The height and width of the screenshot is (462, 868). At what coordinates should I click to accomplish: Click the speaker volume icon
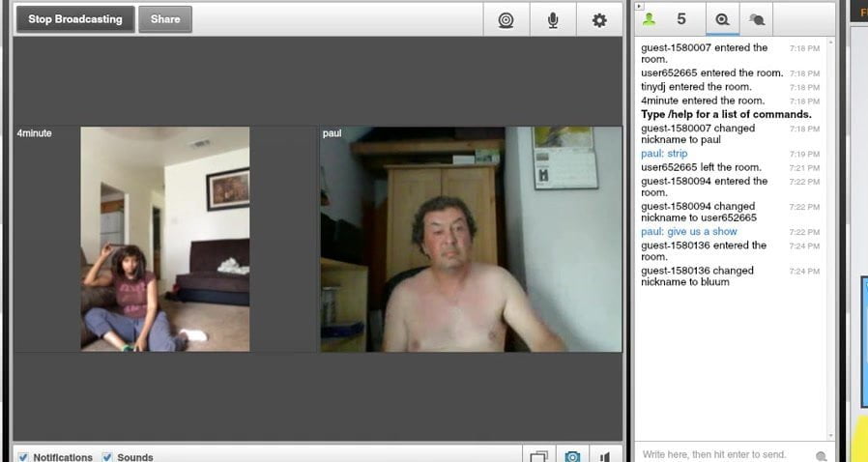point(605,456)
